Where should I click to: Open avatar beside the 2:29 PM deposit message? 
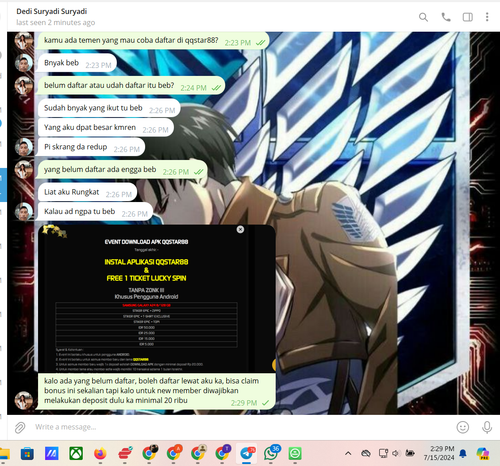coord(24,400)
